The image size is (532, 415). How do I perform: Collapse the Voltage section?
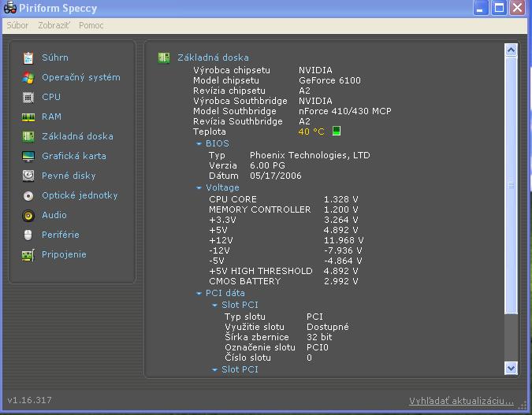[x=199, y=188]
